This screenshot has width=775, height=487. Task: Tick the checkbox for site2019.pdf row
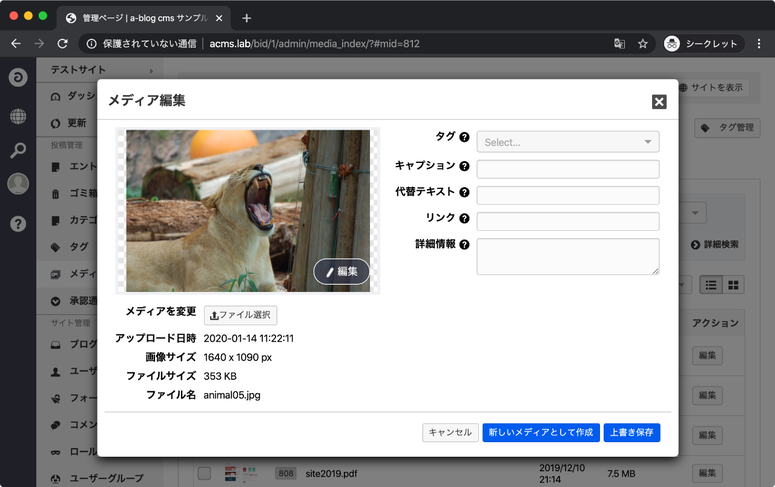coord(204,473)
